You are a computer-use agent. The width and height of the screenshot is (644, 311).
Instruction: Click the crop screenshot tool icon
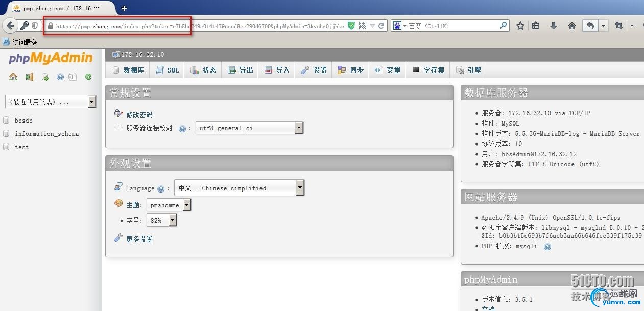[x=619, y=26]
